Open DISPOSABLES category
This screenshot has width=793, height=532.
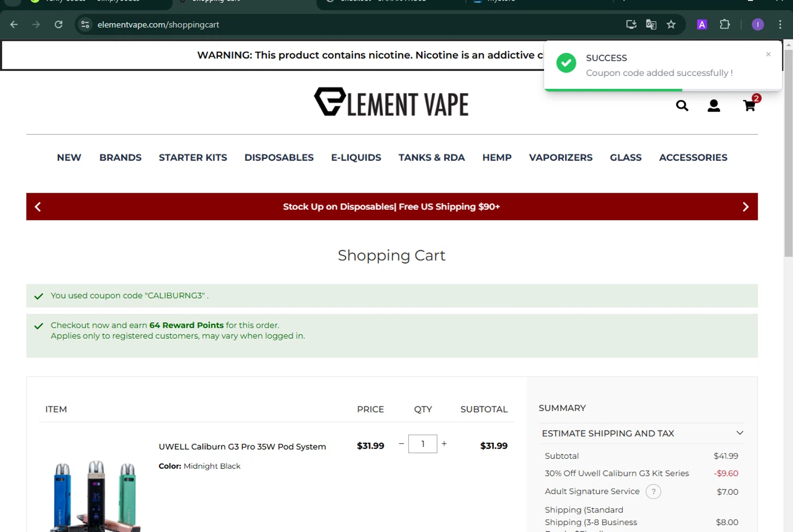pyautogui.click(x=279, y=157)
